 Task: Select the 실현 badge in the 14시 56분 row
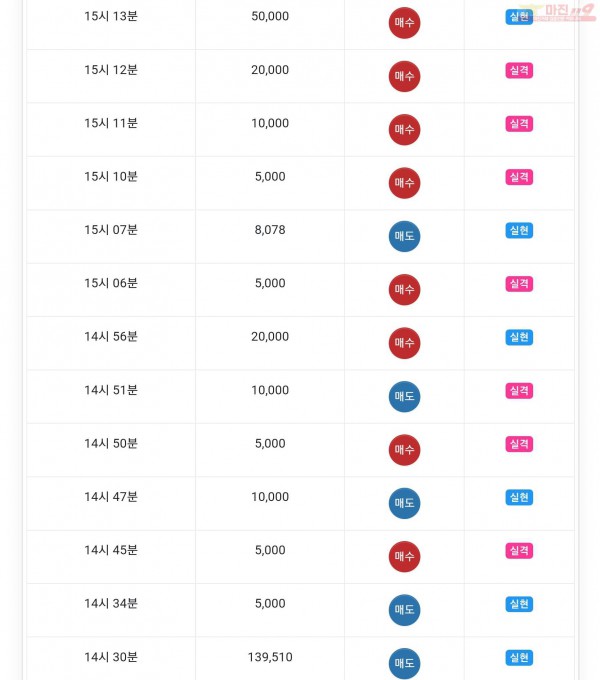point(519,337)
